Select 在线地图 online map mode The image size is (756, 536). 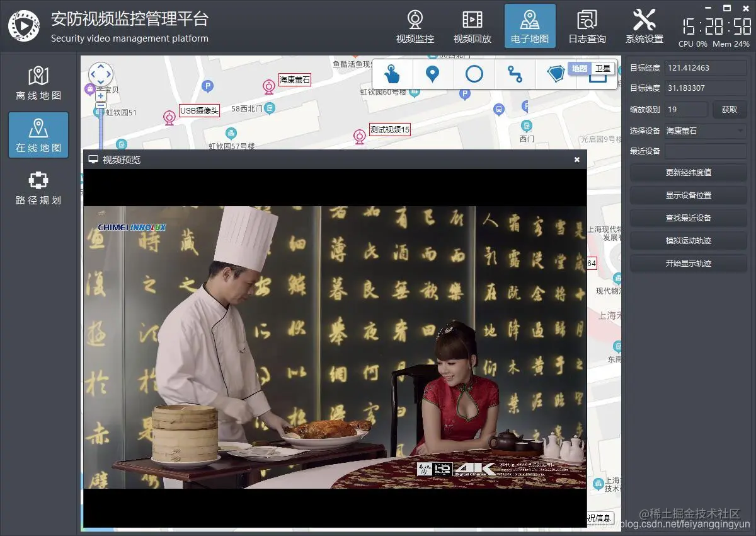click(38, 134)
